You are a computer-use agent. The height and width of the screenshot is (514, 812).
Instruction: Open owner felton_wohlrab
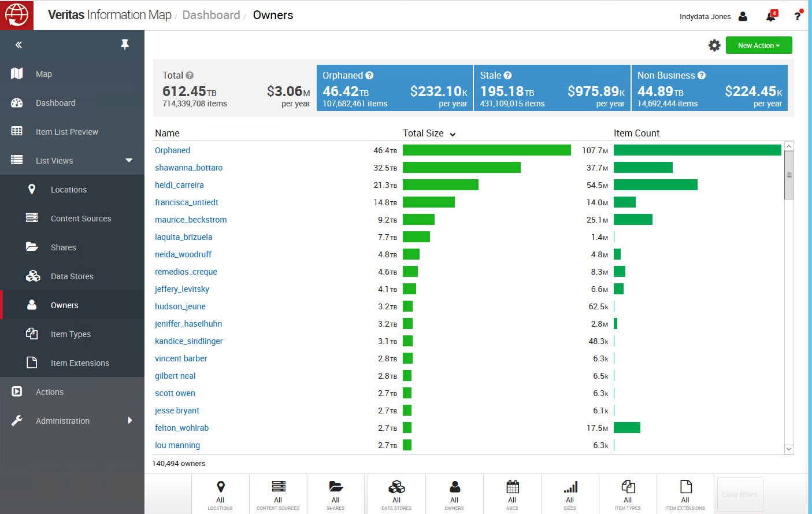181,428
